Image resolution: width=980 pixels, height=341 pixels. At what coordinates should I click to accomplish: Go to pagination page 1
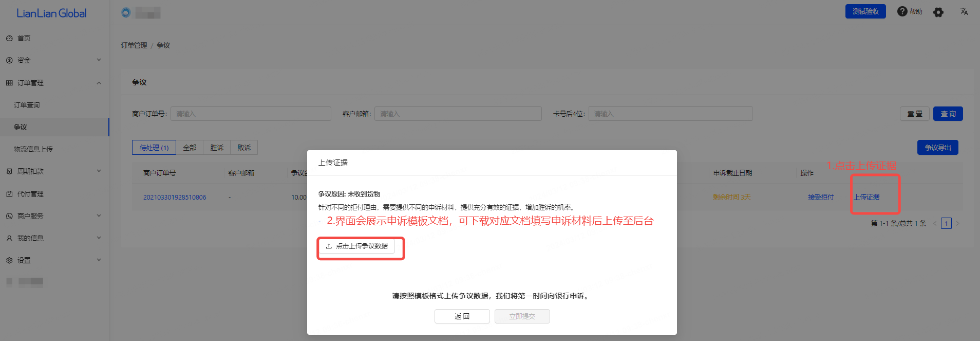tap(946, 223)
